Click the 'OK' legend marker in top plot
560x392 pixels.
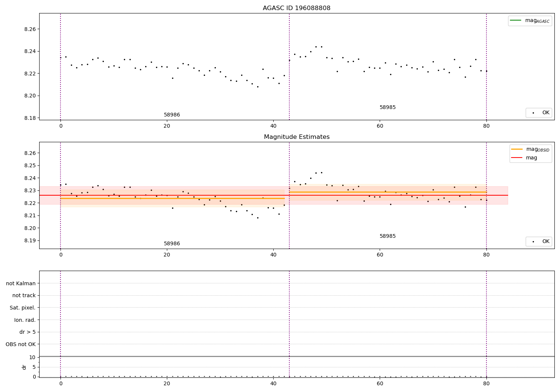point(539,113)
